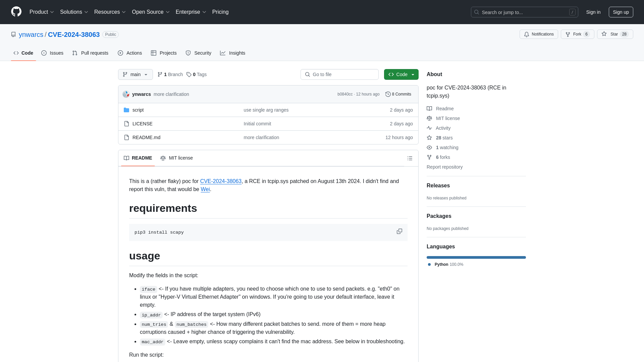644x362 pixels.
Task: Click 'Initial commit' commit message
Action: [257, 124]
